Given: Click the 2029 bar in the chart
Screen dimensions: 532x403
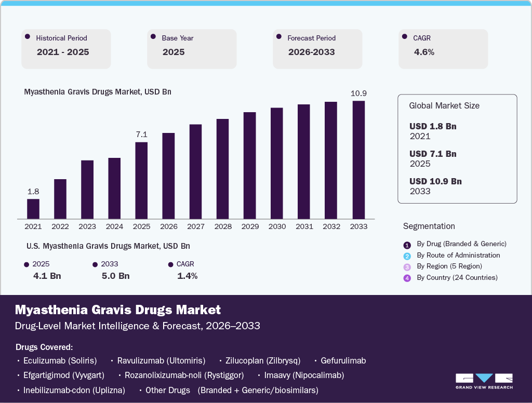Looking at the screenshot, I should pos(250,166).
